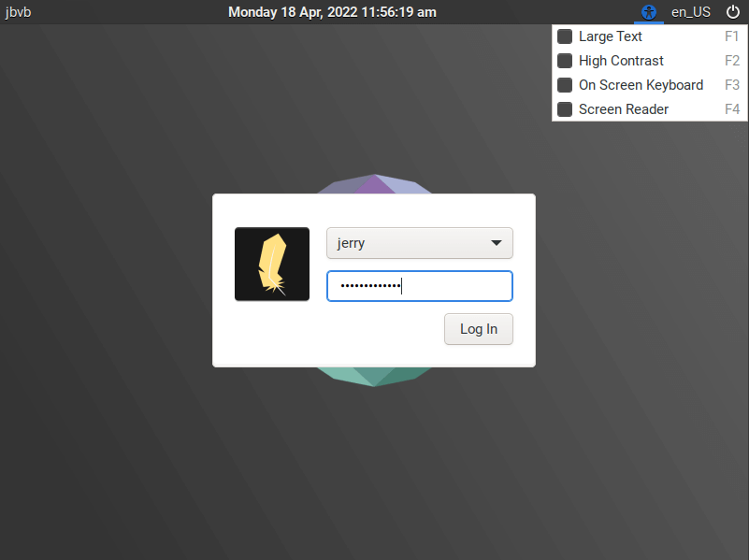Click the down arrow in the user selector
The height and width of the screenshot is (560, 749).
[497, 243]
